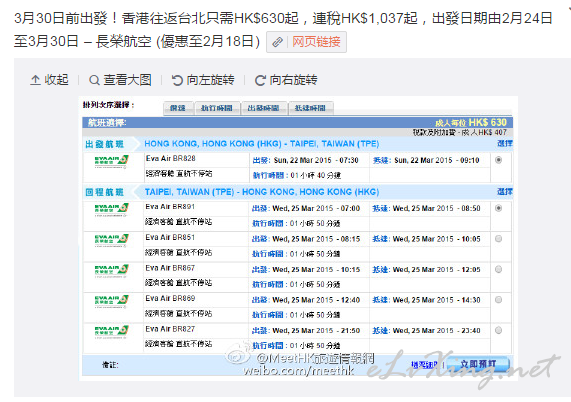Click the EVA Air logo for BR891
571x402 pixels.
(x=111, y=209)
